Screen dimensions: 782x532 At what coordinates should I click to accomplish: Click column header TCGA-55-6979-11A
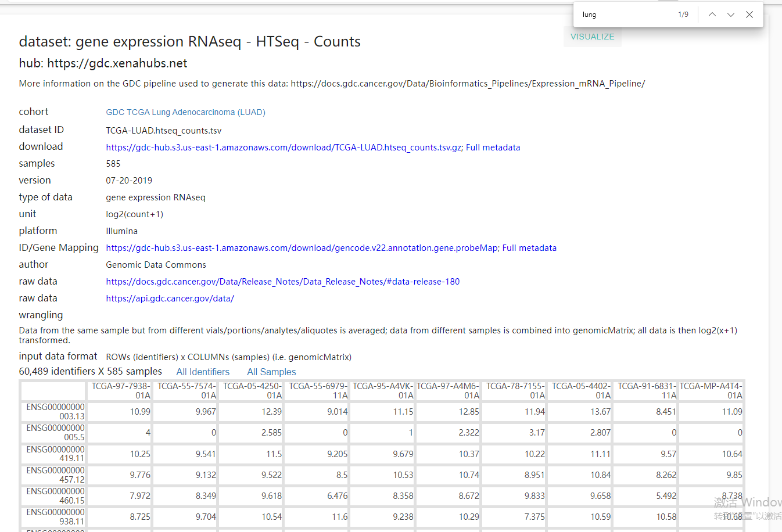(x=318, y=391)
